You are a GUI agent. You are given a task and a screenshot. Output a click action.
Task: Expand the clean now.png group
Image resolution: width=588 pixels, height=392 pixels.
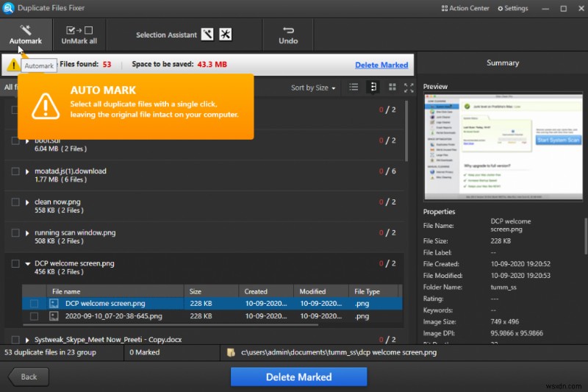point(27,202)
